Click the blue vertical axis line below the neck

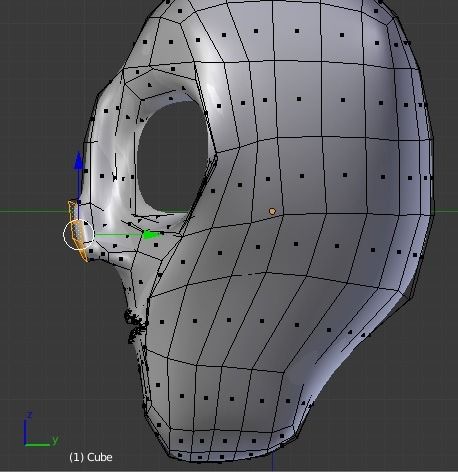(x=273, y=461)
